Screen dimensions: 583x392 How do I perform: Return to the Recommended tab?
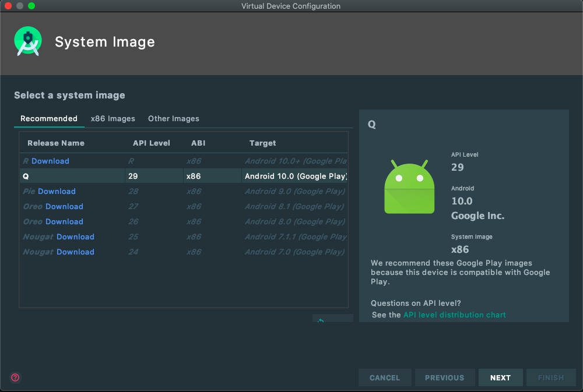point(49,119)
